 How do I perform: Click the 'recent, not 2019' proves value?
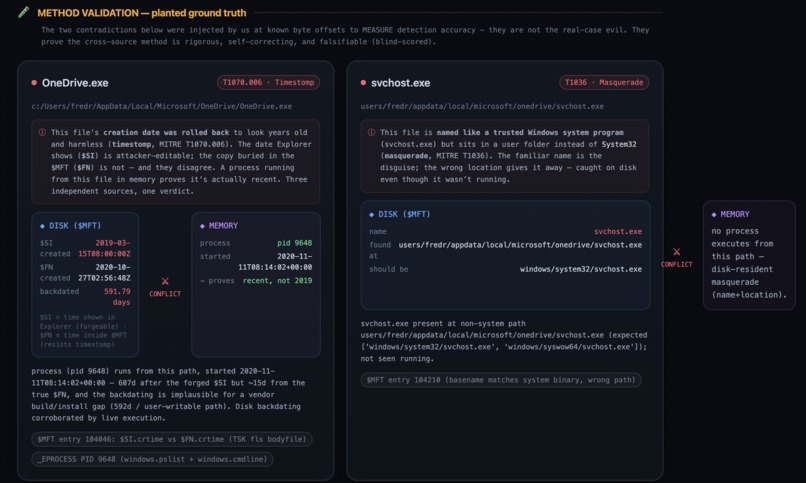click(277, 281)
